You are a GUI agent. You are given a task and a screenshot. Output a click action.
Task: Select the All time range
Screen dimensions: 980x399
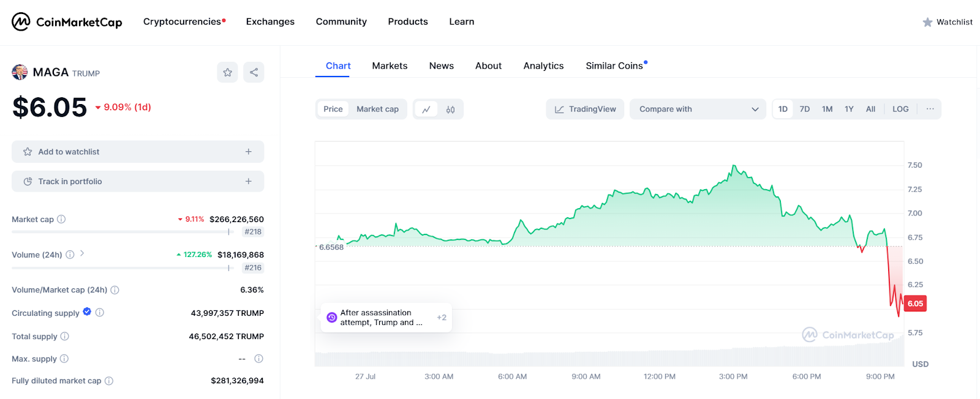coord(870,109)
